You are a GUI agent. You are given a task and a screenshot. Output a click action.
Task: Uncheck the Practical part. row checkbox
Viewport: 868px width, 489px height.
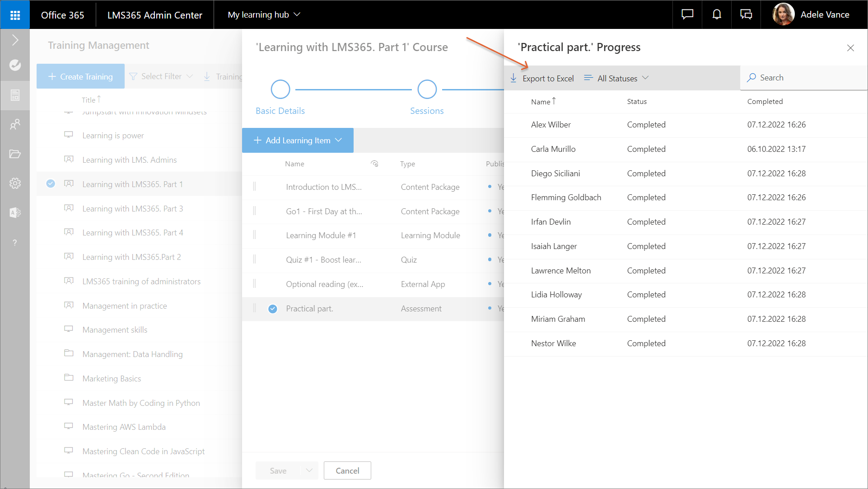tap(273, 309)
